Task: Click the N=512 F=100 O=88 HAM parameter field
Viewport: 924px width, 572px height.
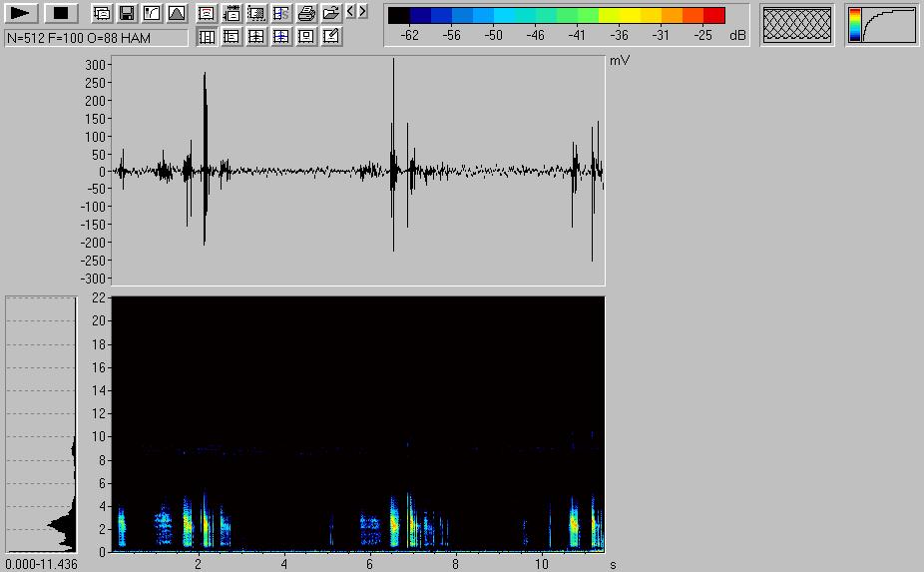Action: tap(96, 38)
